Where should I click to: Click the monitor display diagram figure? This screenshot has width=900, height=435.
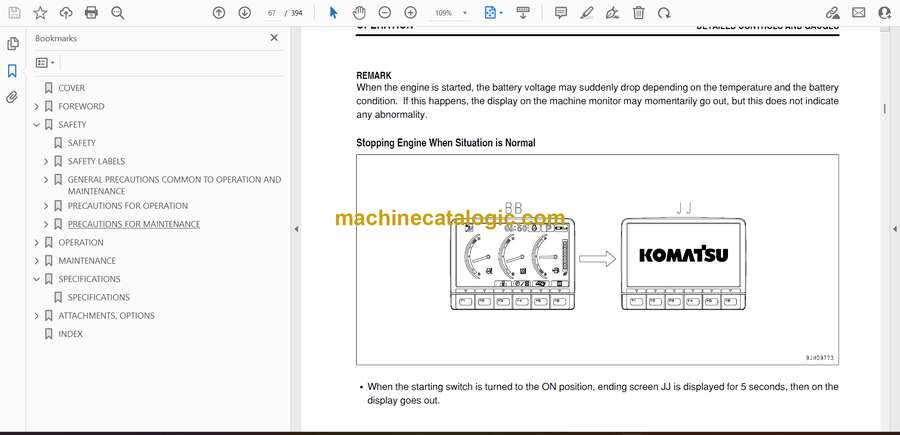pos(597,259)
